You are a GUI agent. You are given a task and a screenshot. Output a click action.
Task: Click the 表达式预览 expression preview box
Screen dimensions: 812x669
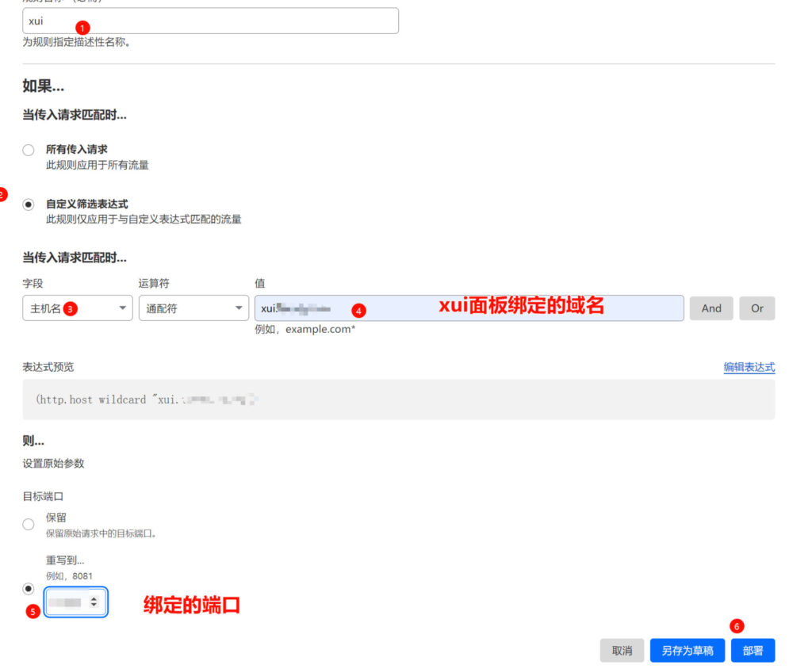coord(398,399)
